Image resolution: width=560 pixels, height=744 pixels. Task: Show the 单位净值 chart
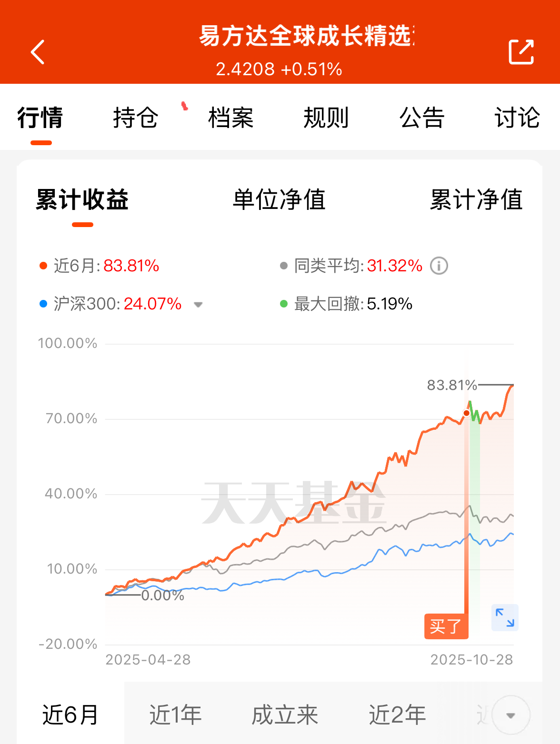(279, 199)
